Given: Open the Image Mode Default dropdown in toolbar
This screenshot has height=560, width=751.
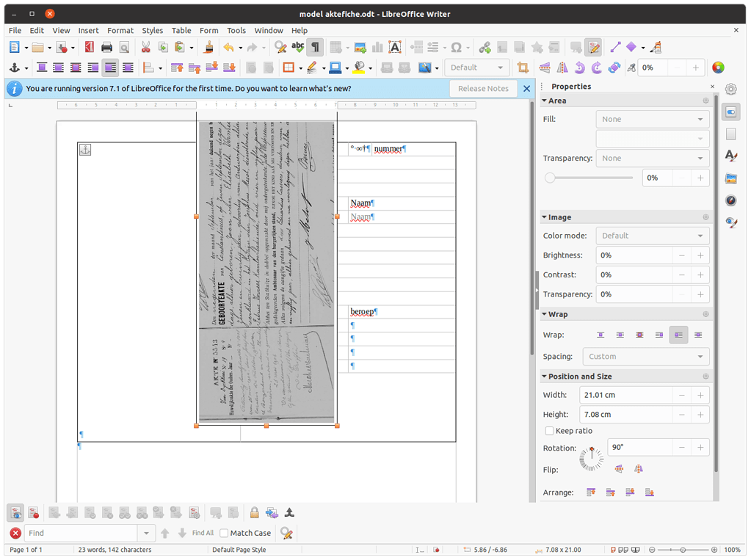Looking at the screenshot, I should [x=476, y=68].
